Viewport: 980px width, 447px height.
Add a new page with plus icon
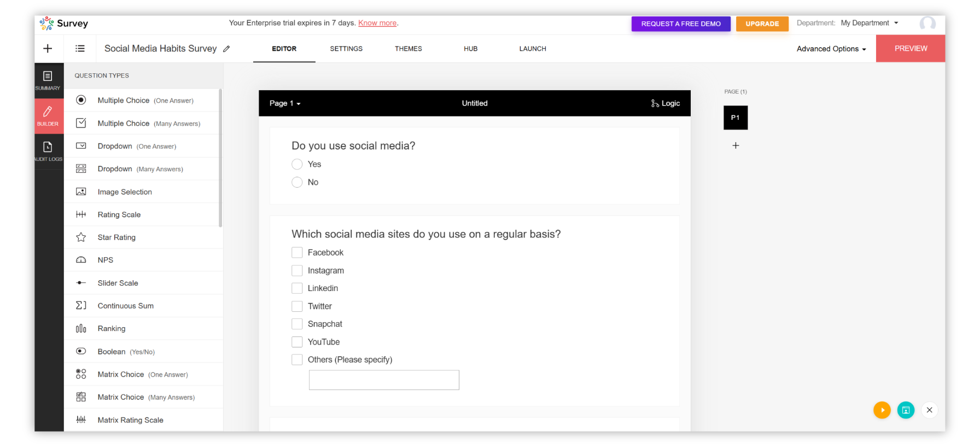(736, 146)
